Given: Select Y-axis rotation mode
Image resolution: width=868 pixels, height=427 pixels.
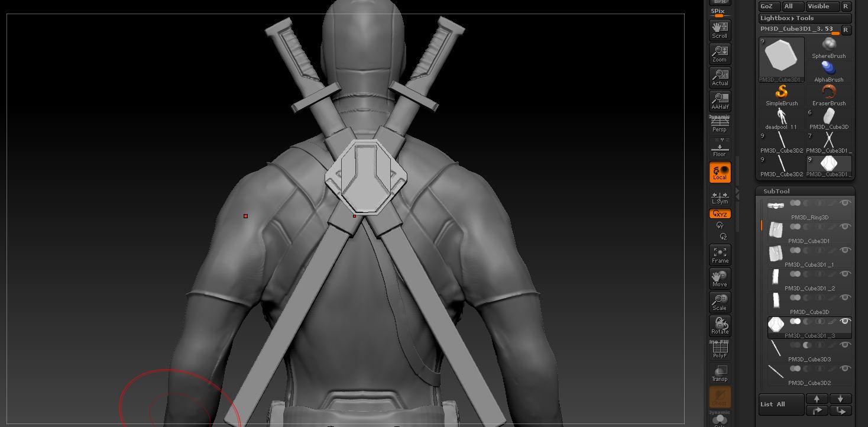Looking at the screenshot, I should point(720,225).
